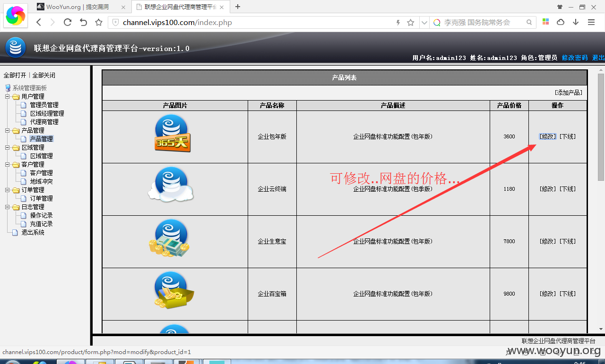Click [修改] for 企业生意宝

click(x=548, y=241)
